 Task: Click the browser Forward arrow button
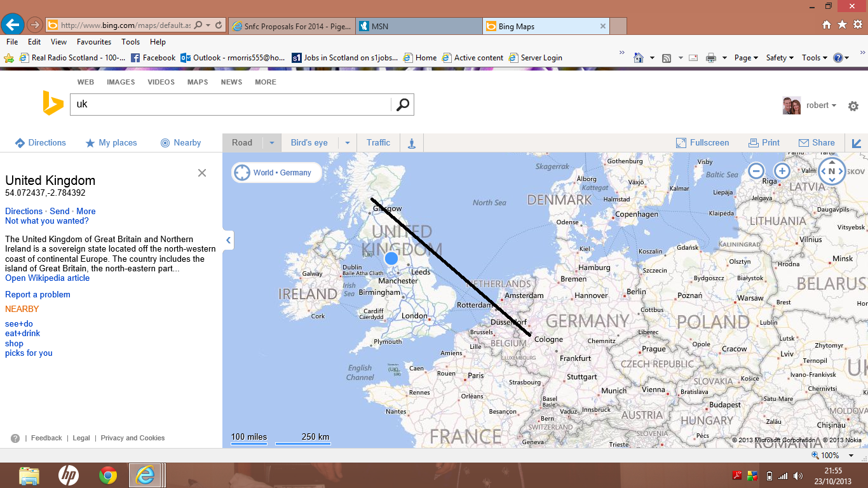click(x=35, y=25)
